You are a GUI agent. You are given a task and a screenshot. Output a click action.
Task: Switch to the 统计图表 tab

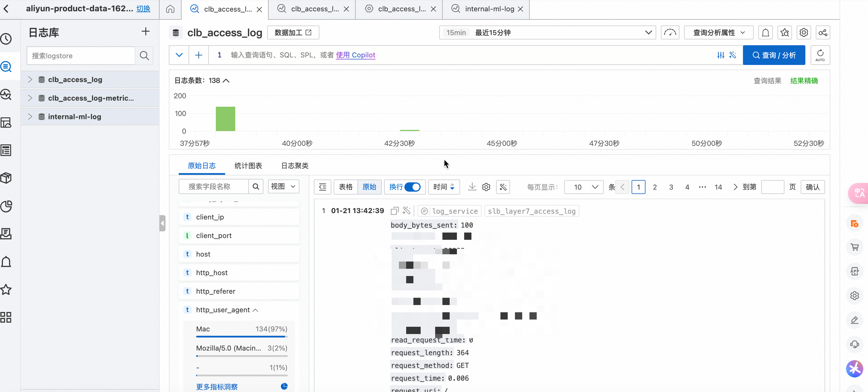pos(248,166)
